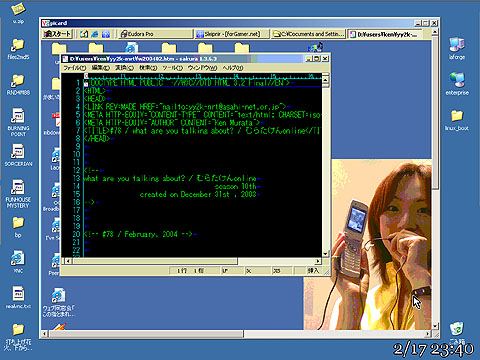Switch to D:\users\ken\yy2k taskbar button

pos(385,34)
